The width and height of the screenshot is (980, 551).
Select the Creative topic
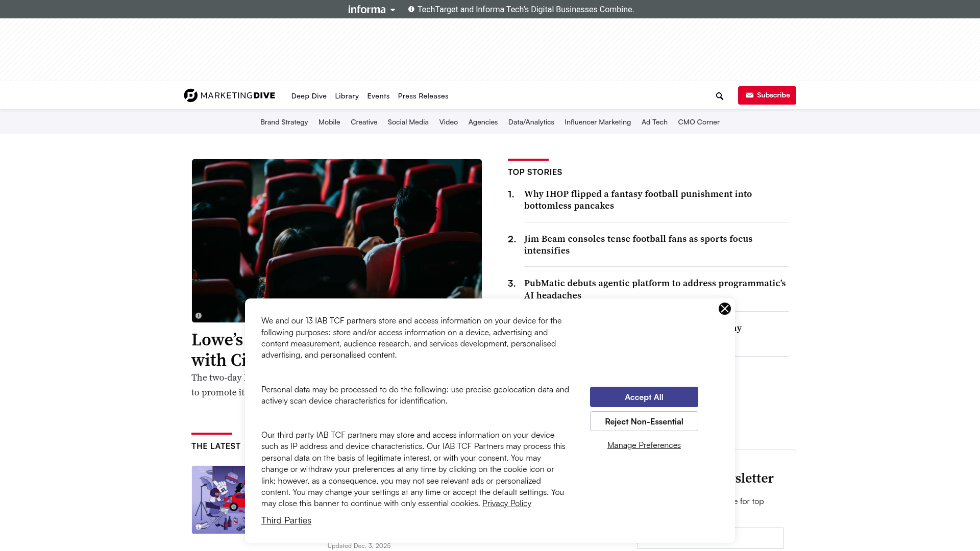pyautogui.click(x=364, y=122)
